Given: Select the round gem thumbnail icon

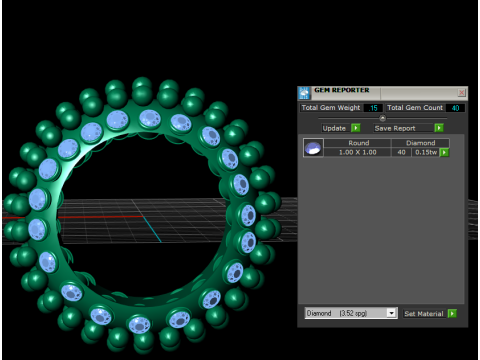Looking at the screenshot, I should click(313, 148).
